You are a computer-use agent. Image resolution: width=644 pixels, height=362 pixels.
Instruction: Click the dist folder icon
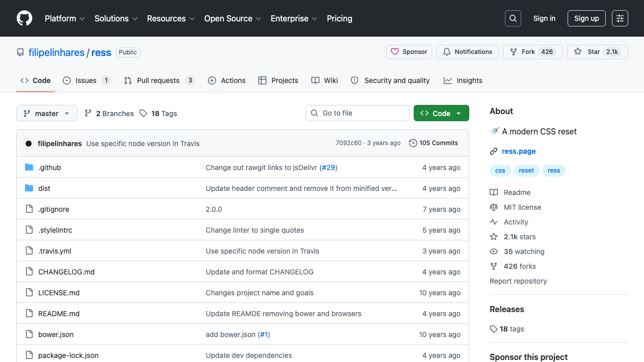point(29,188)
